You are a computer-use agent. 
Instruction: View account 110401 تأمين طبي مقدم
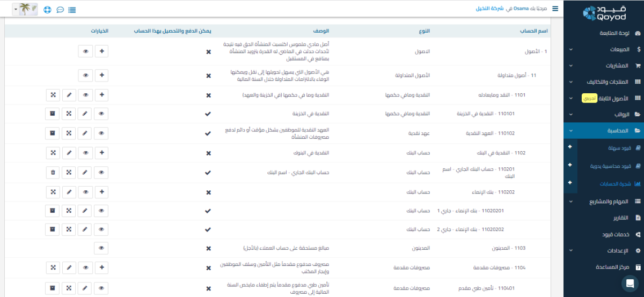pyautogui.click(x=102, y=288)
